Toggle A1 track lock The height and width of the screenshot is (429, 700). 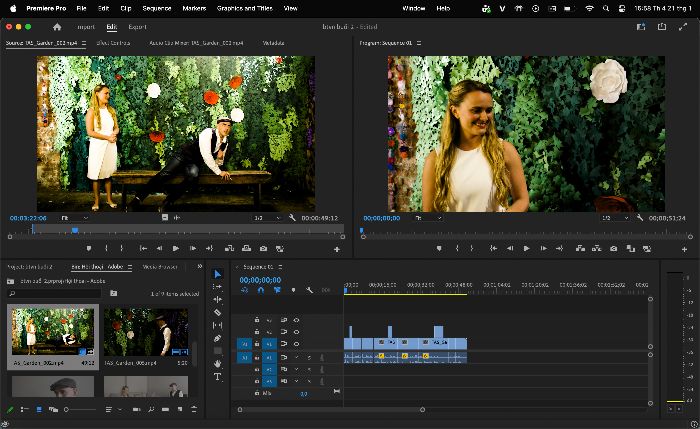[257, 357]
